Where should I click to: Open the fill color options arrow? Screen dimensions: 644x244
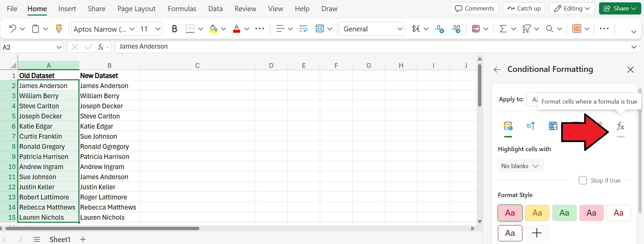coord(223,29)
